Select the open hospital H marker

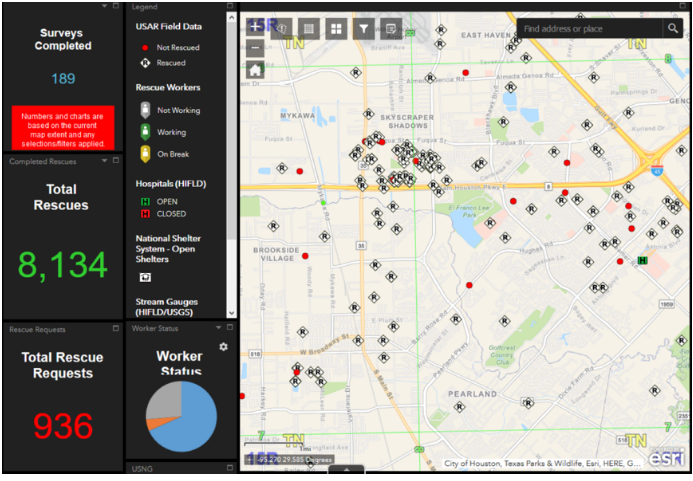point(642,260)
